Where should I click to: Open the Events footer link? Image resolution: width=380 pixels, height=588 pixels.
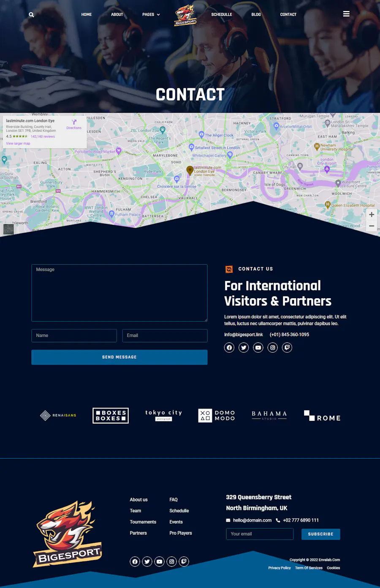click(176, 522)
